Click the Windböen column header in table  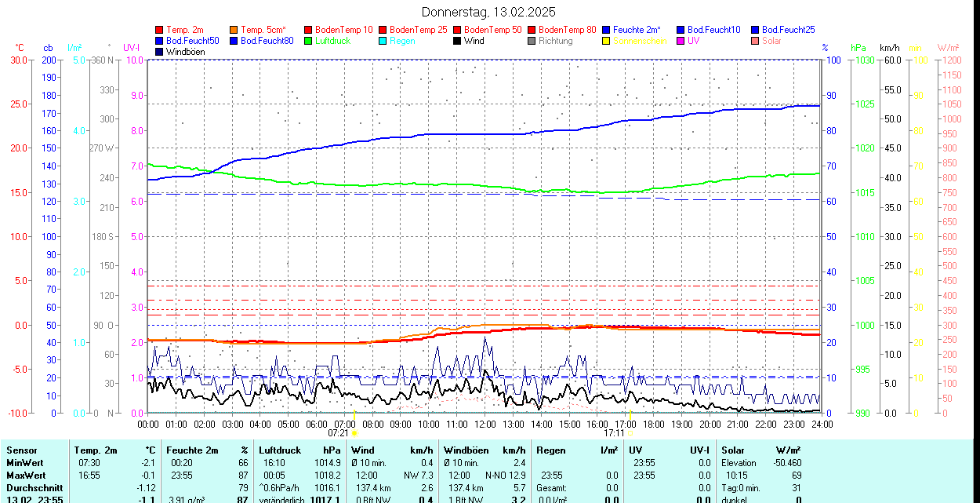466,450
